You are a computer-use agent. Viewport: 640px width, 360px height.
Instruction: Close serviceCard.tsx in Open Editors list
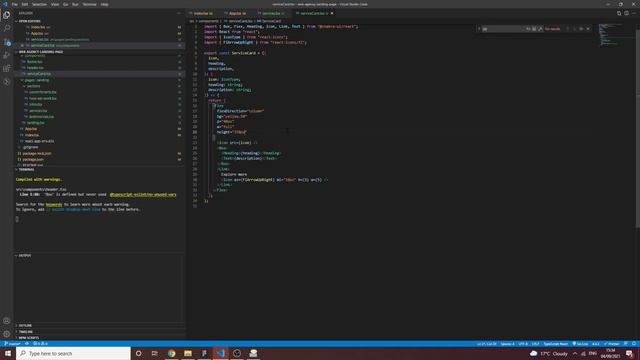(22, 45)
